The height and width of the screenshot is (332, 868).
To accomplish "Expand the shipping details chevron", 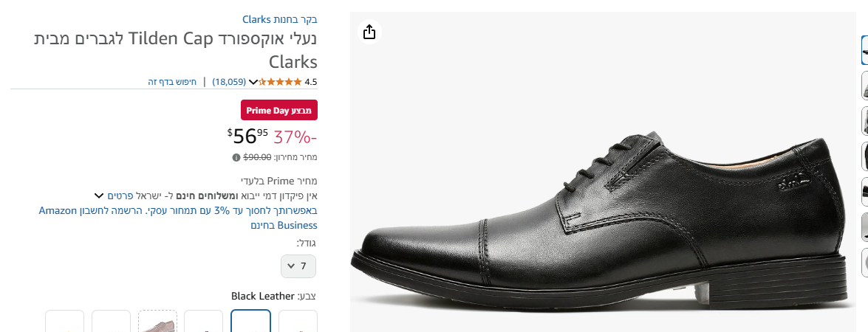I will (x=98, y=196).
